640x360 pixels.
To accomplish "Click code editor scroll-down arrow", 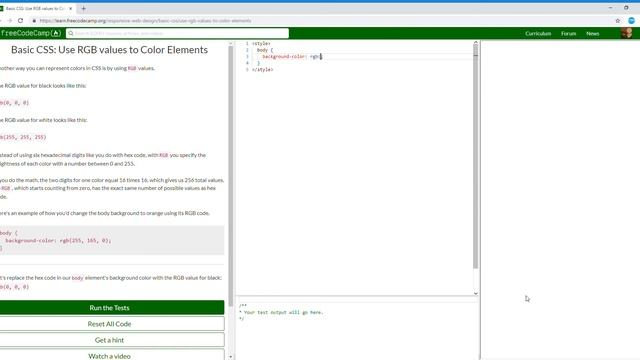I will (476, 293).
